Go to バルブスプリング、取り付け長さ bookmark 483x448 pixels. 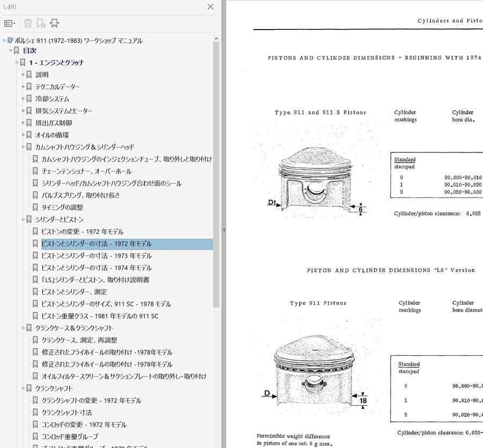(80, 195)
